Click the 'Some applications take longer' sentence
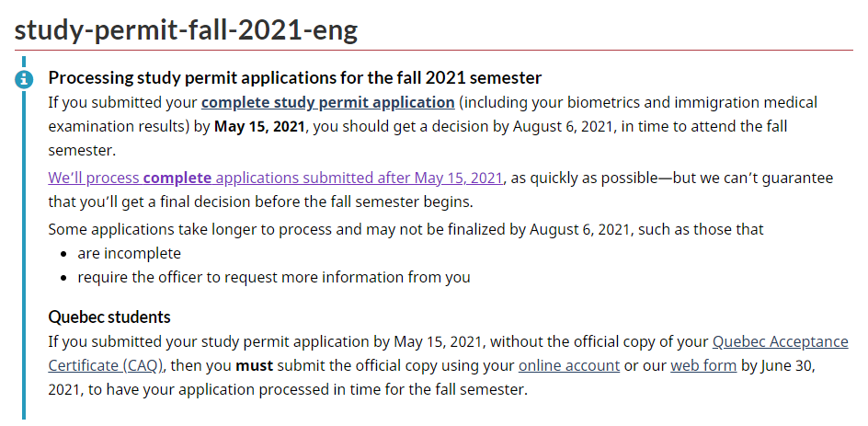This screenshot has height=426, width=868. pos(405,229)
